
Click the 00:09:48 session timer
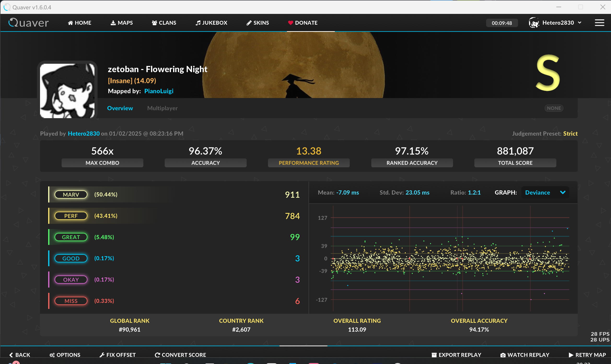click(x=502, y=23)
